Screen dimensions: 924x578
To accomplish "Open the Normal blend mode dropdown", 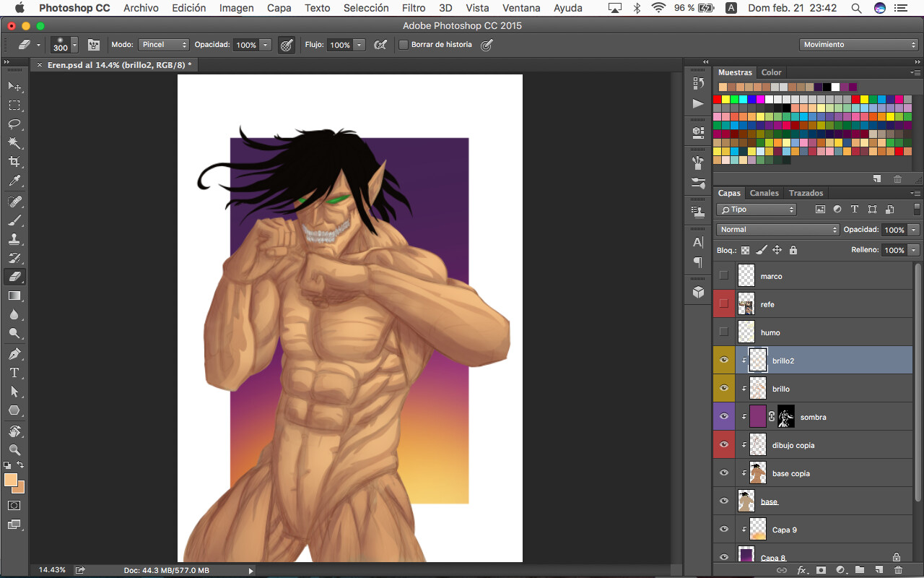I will (778, 230).
